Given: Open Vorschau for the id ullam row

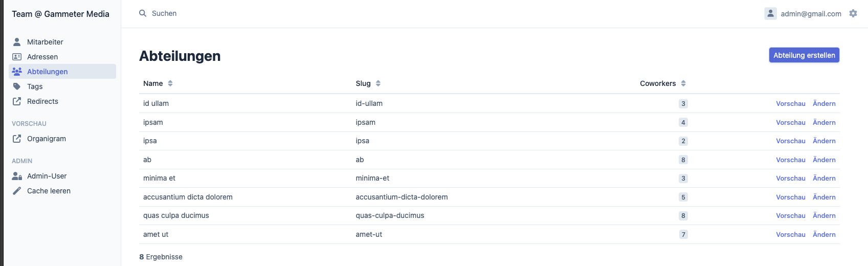Looking at the screenshot, I should coord(790,103).
